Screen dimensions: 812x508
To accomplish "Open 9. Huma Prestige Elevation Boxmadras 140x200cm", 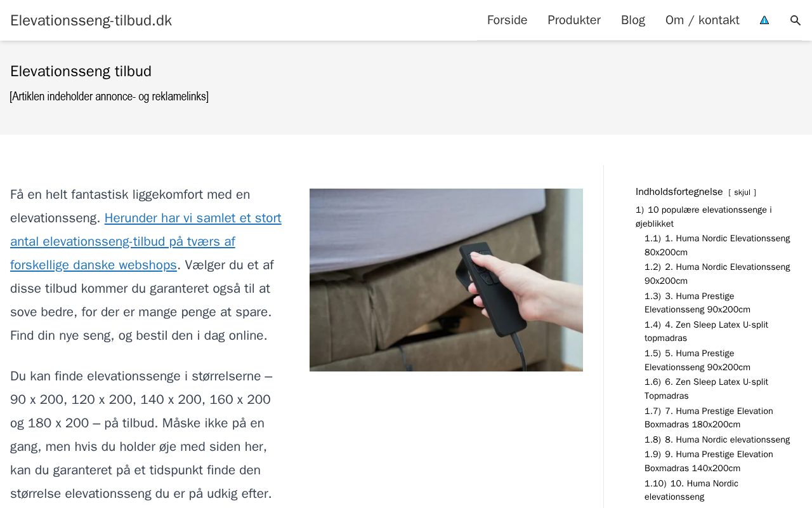I will [709, 461].
